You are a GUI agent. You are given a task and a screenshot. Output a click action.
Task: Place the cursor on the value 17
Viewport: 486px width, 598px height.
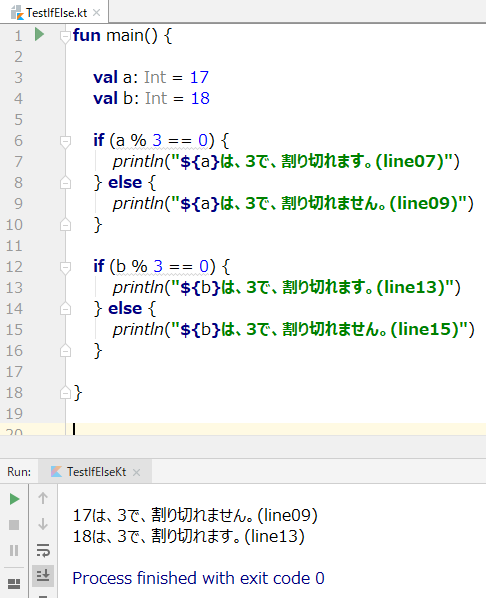click(199, 77)
